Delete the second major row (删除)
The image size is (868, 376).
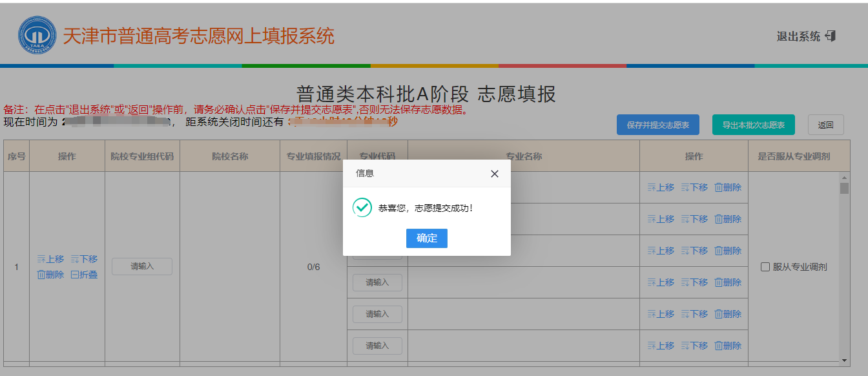click(728, 219)
